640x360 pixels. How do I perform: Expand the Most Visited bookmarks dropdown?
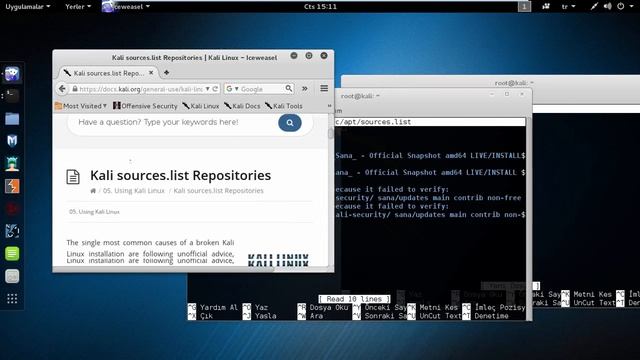point(81,106)
